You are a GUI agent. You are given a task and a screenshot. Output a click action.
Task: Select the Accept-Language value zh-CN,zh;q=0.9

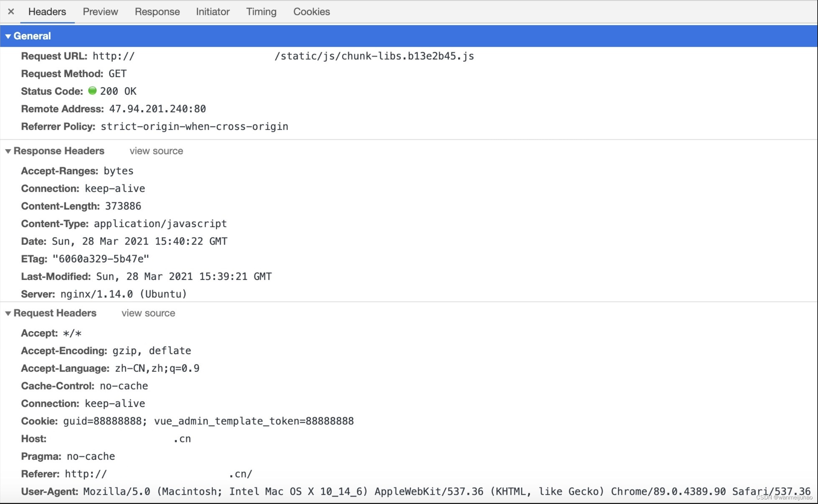(157, 369)
